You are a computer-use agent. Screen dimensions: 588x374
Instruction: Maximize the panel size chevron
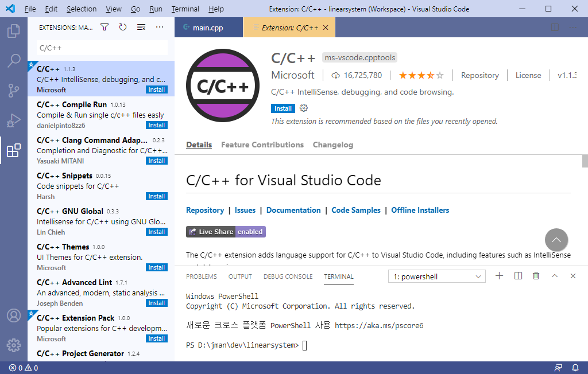[x=555, y=276]
